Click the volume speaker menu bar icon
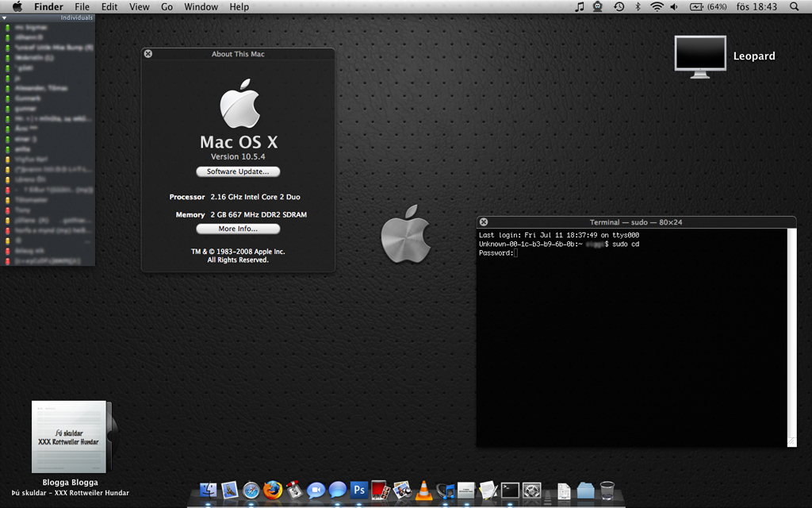This screenshot has width=812, height=508. tap(674, 6)
